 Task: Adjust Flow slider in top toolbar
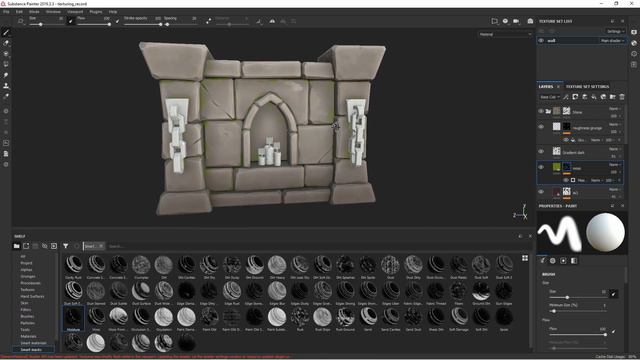[x=93, y=24]
